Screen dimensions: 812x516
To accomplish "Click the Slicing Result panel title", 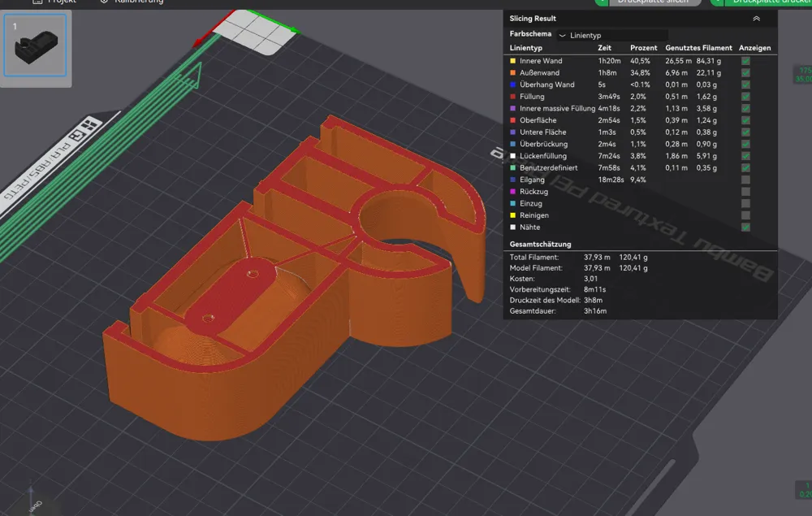I will pyautogui.click(x=533, y=19).
